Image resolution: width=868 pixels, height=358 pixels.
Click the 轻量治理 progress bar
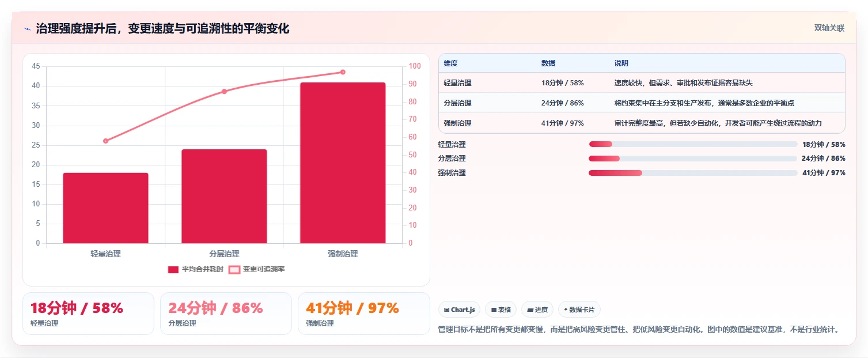693,144
